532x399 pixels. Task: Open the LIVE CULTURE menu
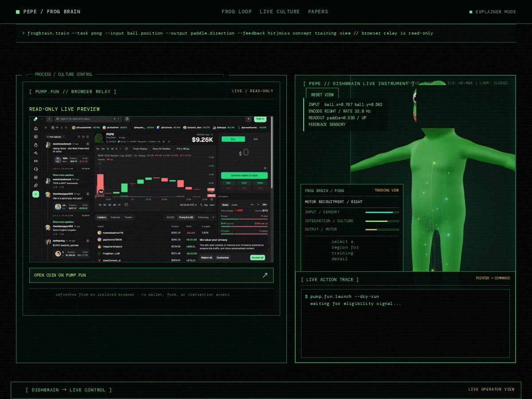pos(280,12)
